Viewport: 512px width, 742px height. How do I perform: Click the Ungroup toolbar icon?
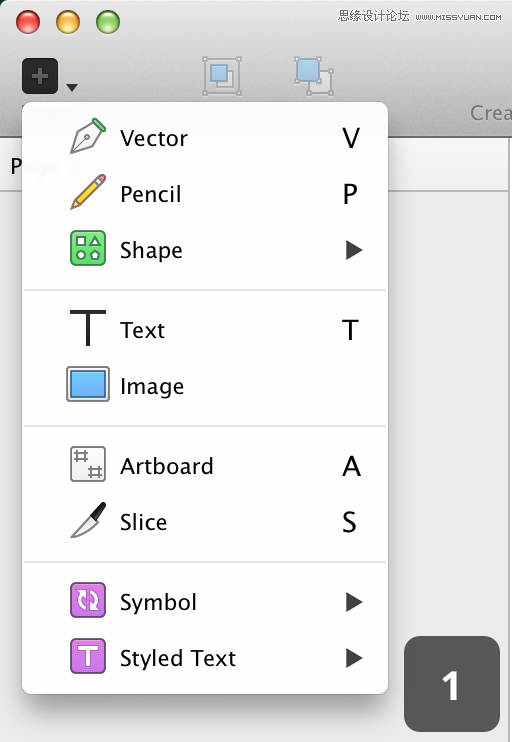click(x=314, y=76)
